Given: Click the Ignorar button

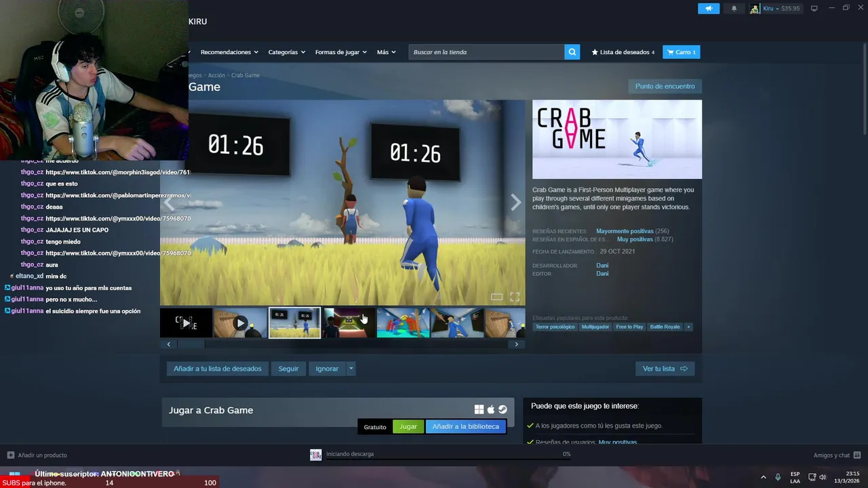Looking at the screenshot, I should 327,369.
